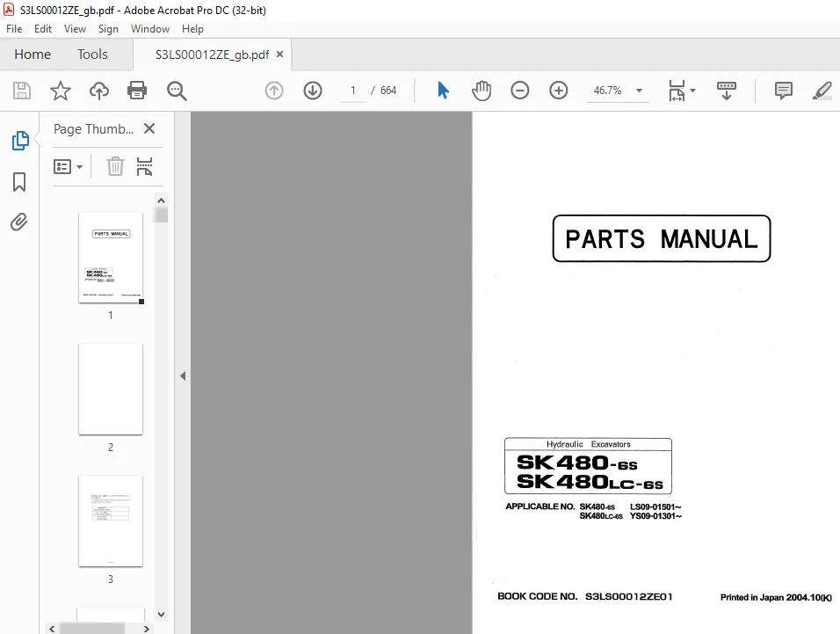Click the PARTS MANUAL title text
840x634 pixels.
click(x=662, y=239)
